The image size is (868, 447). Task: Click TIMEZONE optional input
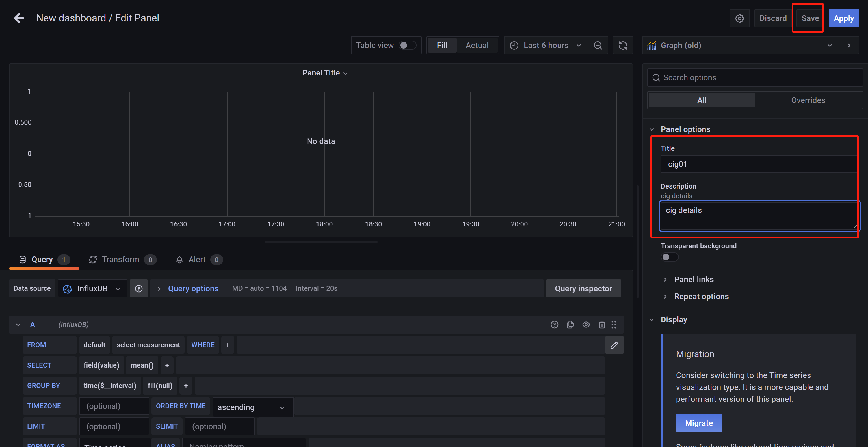coord(114,406)
